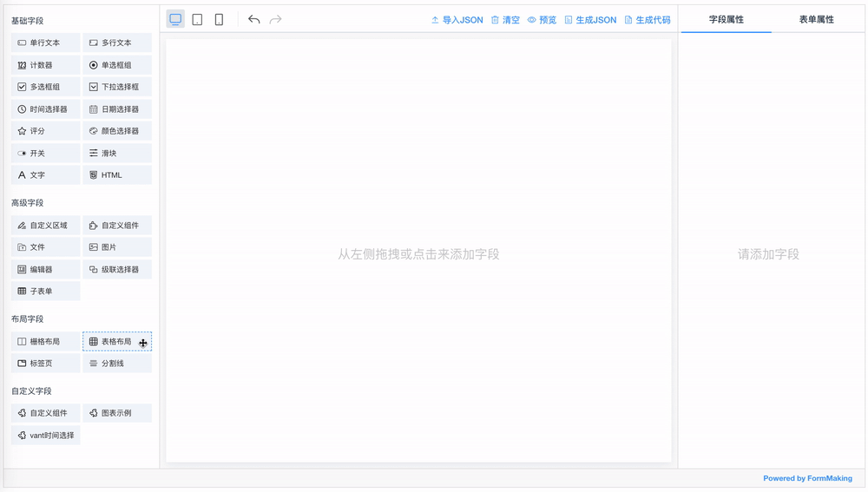
Task: Add 开关 switch field
Action: point(45,154)
